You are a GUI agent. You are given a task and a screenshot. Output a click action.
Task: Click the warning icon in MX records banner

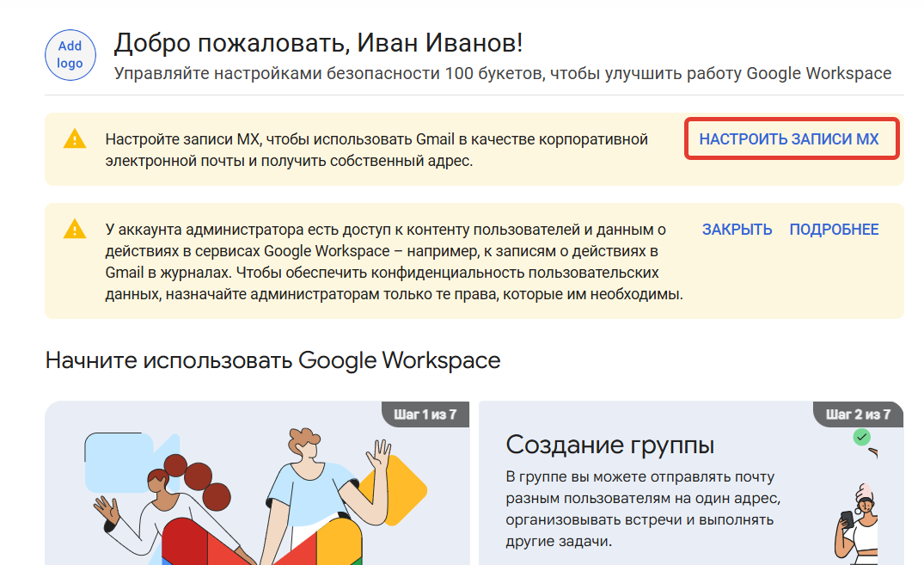[x=75, y=139]
